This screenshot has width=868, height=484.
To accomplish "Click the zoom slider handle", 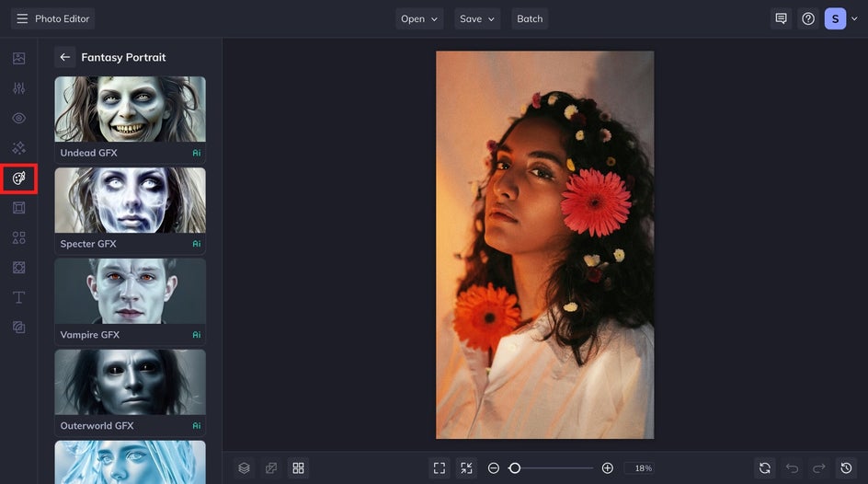I will (x=515, y=468).
